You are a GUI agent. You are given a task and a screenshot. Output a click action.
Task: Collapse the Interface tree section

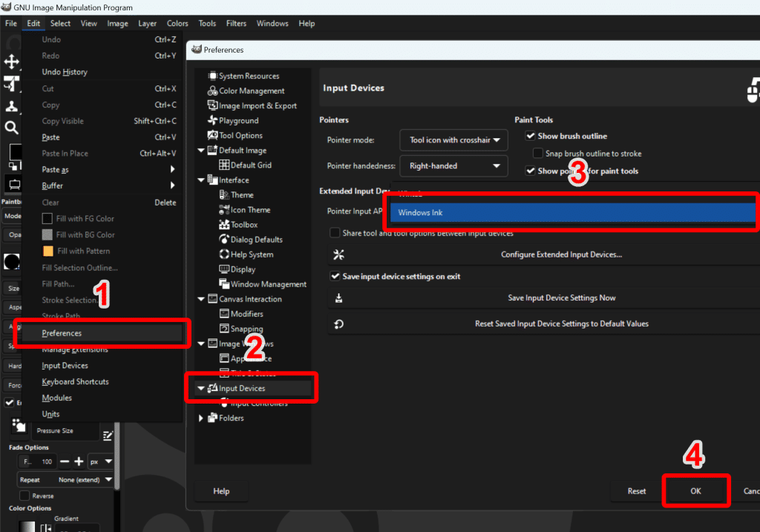point(201,180)
